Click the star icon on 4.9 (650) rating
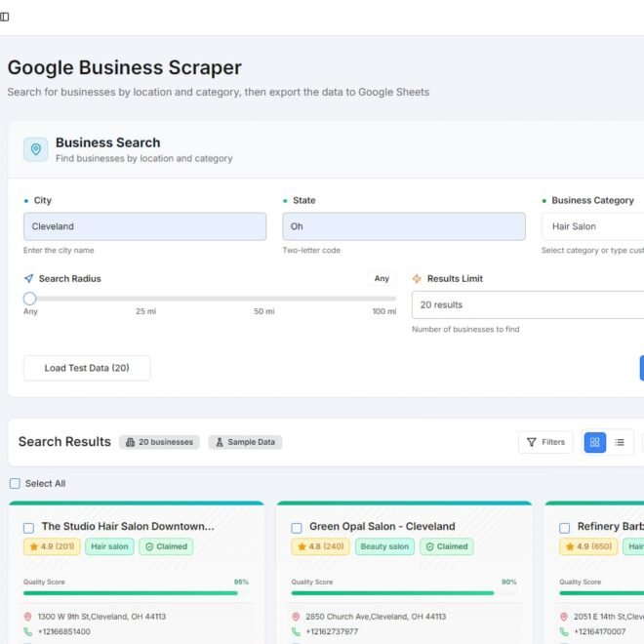 570,546
